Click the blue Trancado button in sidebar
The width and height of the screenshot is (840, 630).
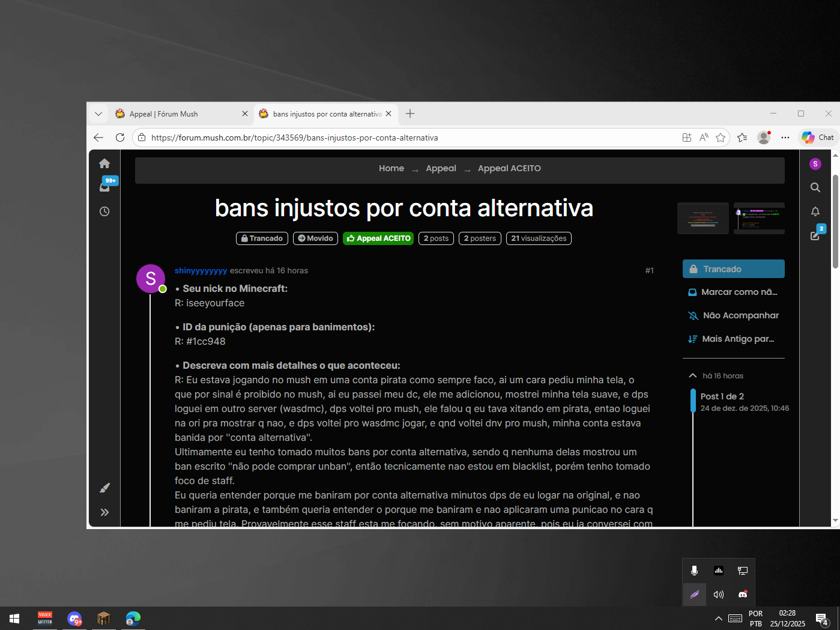pyautogui.click(x=734, y=269)
